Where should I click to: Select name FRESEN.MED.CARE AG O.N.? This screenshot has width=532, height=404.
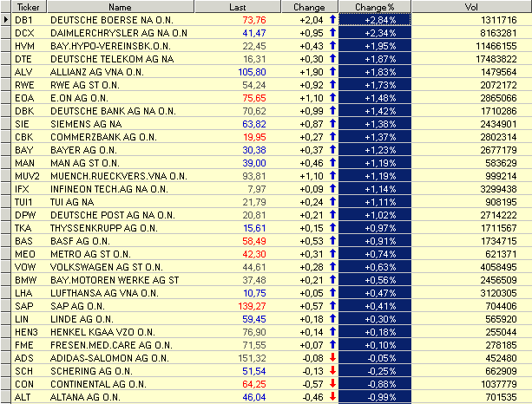click(111, 345)
